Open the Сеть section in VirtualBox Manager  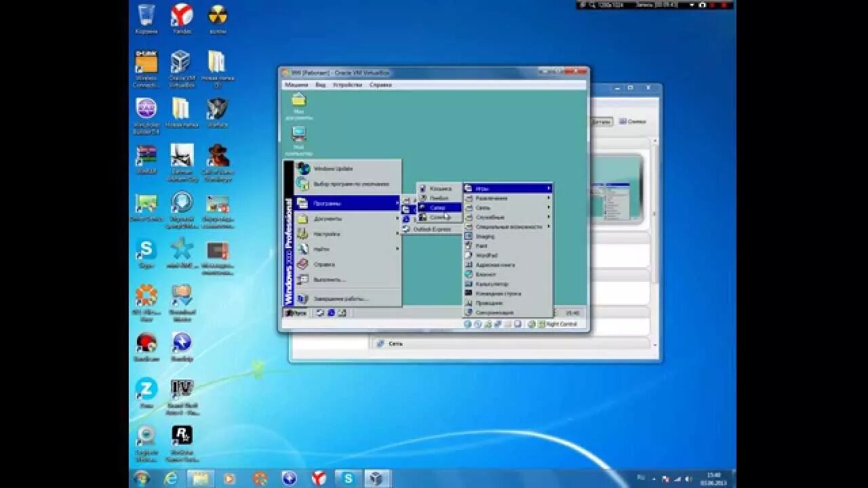pyautogui.click(x=396, y=344)
